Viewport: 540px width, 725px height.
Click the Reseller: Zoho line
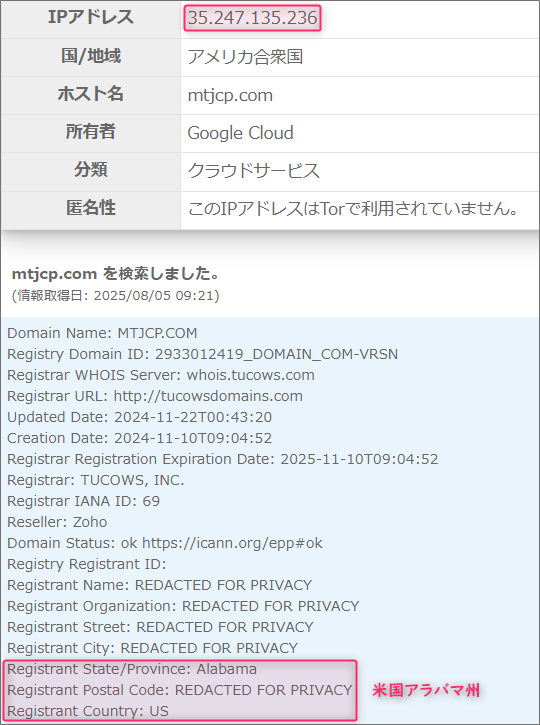pyautogui.click(x=57, y=522)
